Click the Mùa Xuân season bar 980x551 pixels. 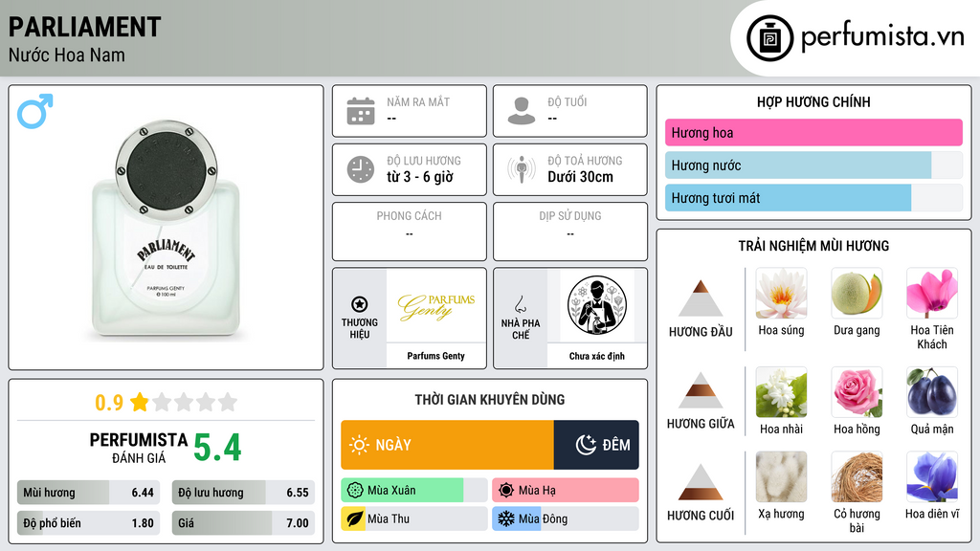point(414,491)
